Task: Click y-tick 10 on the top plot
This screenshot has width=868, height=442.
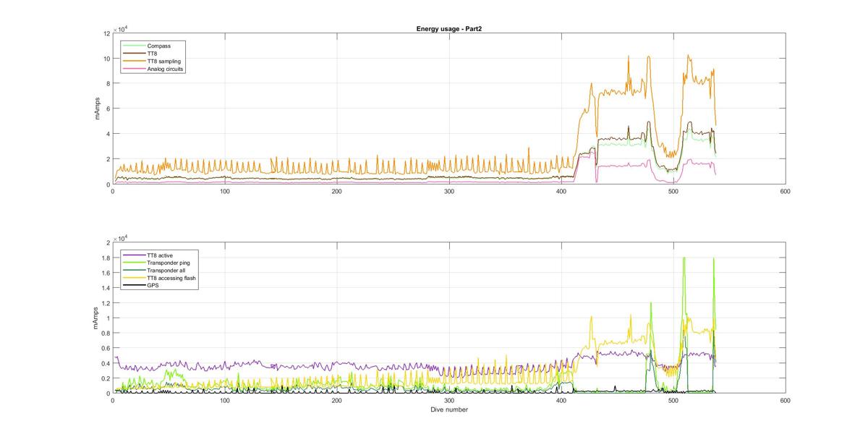Action: [x=106, y=59]
